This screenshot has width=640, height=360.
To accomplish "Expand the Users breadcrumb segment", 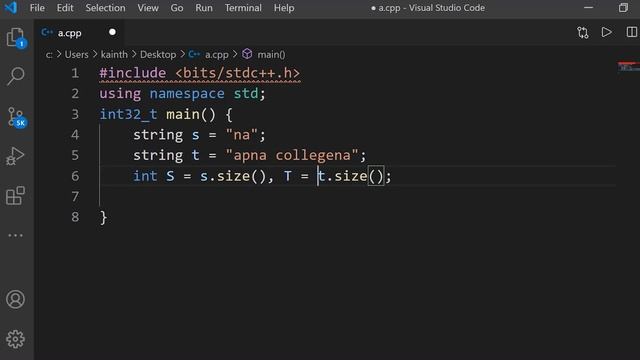I will click(x=76, y=55).
